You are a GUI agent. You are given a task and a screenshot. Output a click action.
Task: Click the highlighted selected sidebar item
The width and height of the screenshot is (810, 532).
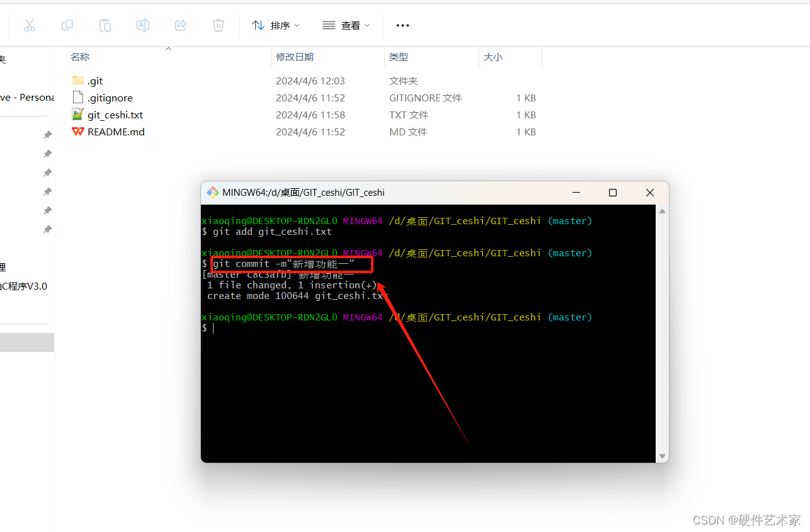[27, 342]
